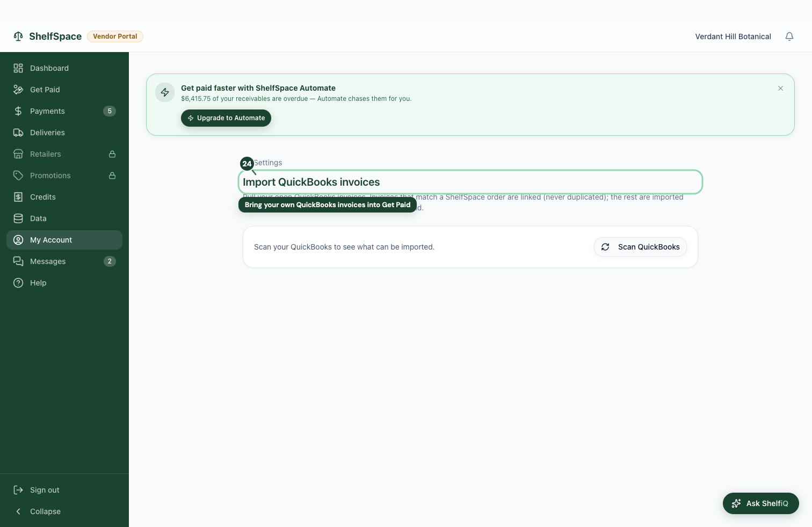This screenshot has height=527, width=812.
Task: Open the Credits page
Action: 64,197
